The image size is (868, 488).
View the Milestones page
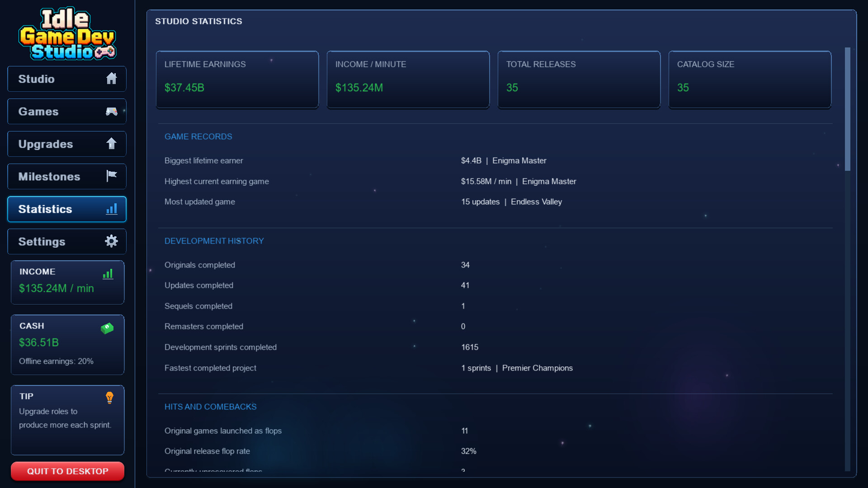pyautogui.click(x=67, y=177)
